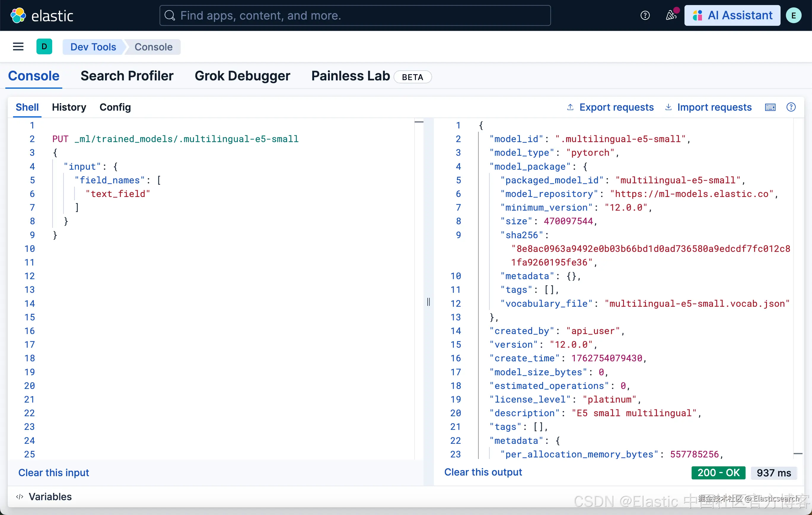Click the green D space avatar
Screen dimensions: 812x515
pyautogui.click(x=44, y=47)
